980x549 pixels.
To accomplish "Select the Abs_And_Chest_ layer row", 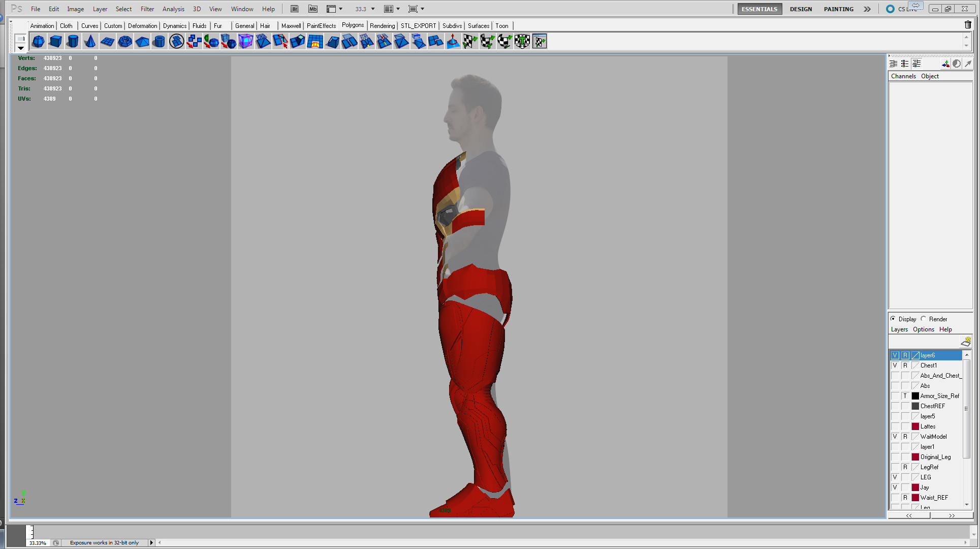I will [x=926, y=376].
